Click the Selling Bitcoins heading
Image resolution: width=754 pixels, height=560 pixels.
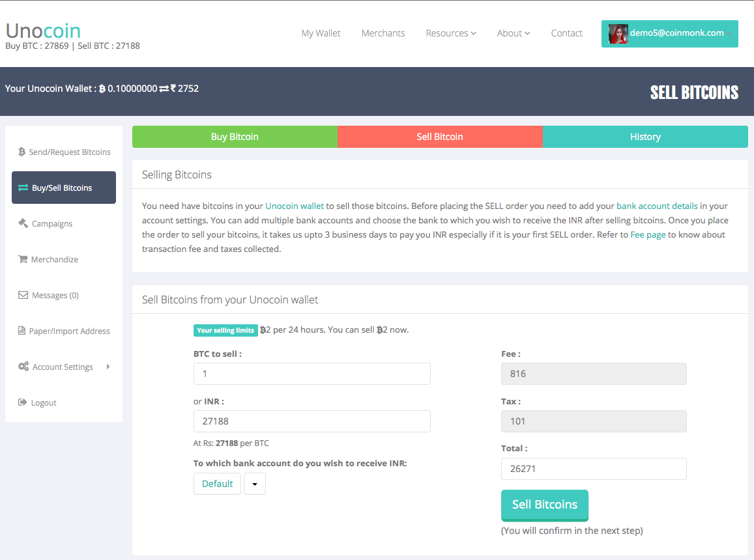click(x=177, y=175)
